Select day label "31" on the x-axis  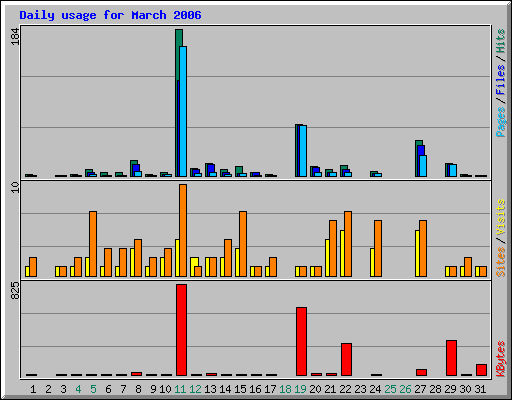480,389
